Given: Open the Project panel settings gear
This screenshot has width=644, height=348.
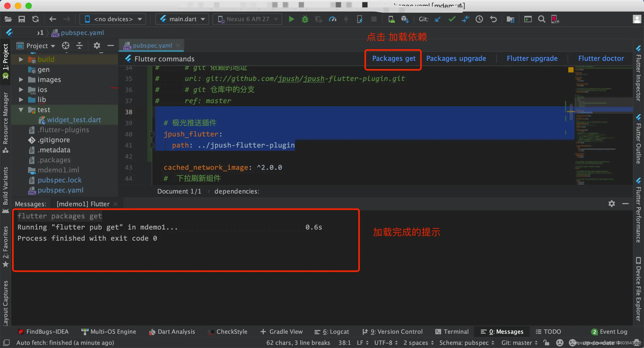Looking at the screenshot, I should (97, 45).
